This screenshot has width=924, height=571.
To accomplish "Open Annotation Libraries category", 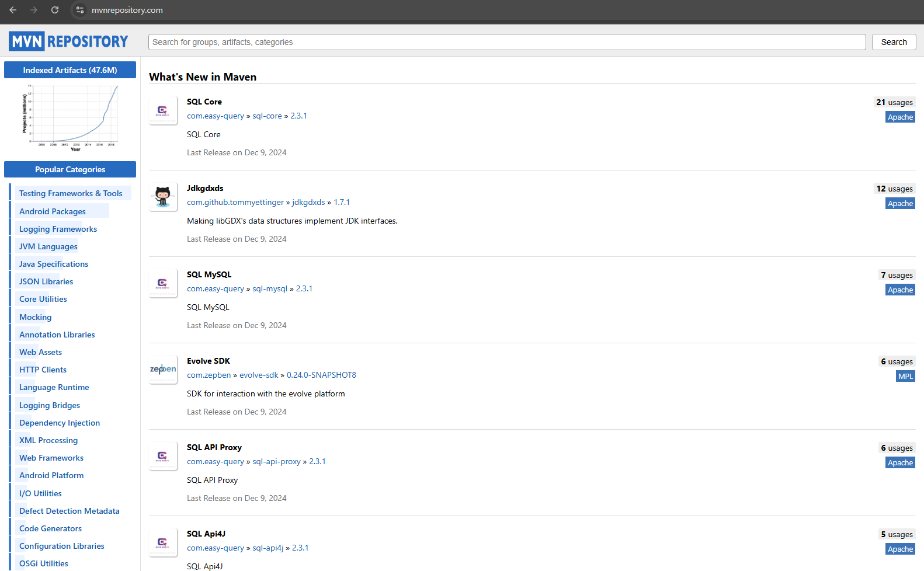I will click(57, 335).
